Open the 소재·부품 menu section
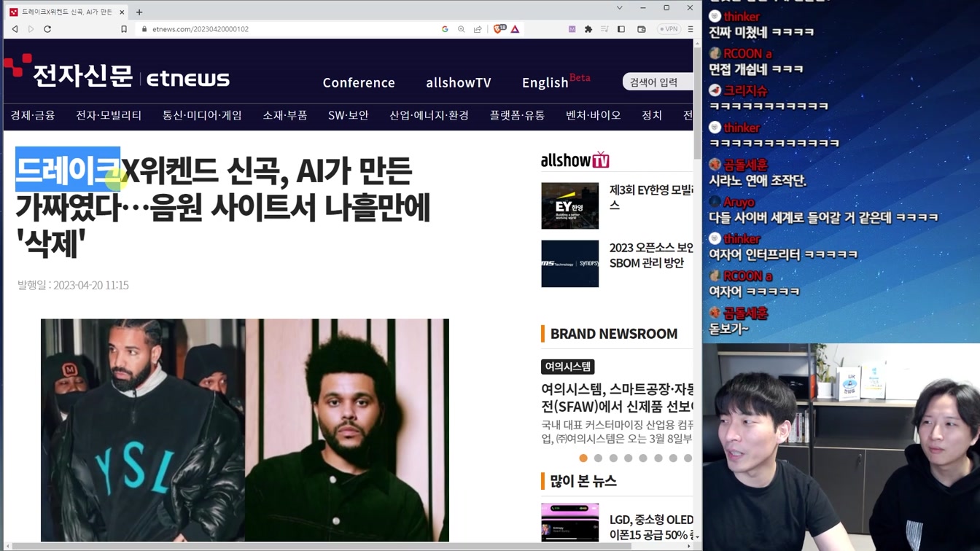Screen dimensions: 980x551 285,115
